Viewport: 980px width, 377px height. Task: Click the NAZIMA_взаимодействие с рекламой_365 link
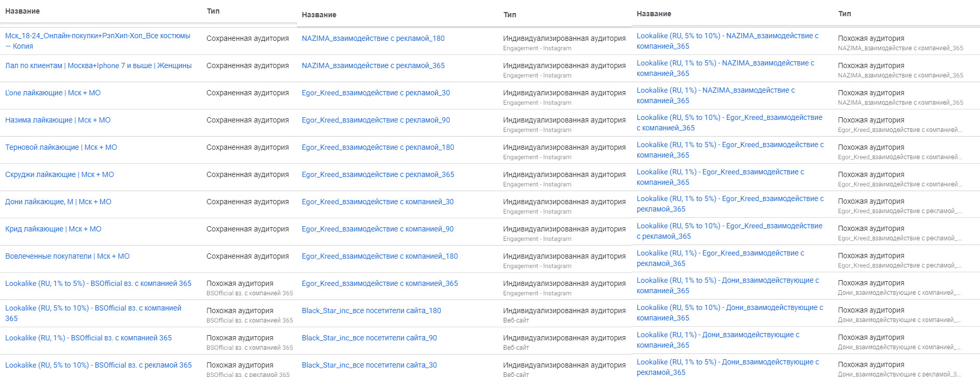[373, 65]
